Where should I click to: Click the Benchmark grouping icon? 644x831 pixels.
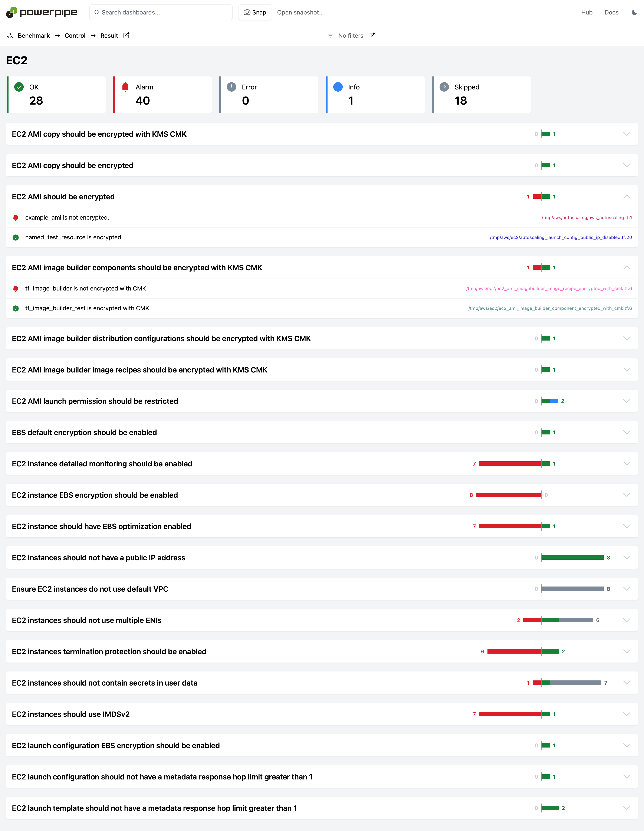10,35
